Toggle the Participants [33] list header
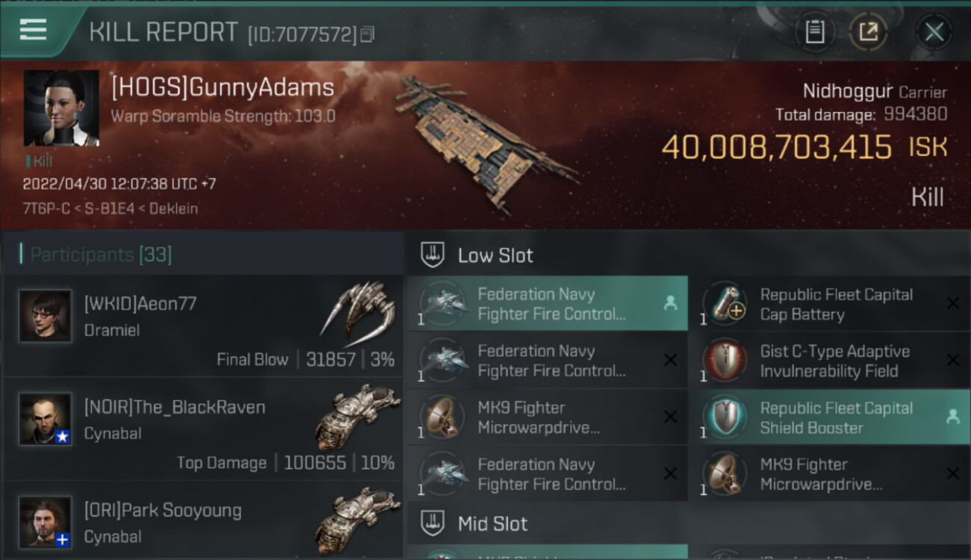This screenshot has width=971, height=560. tap(101, 255)
